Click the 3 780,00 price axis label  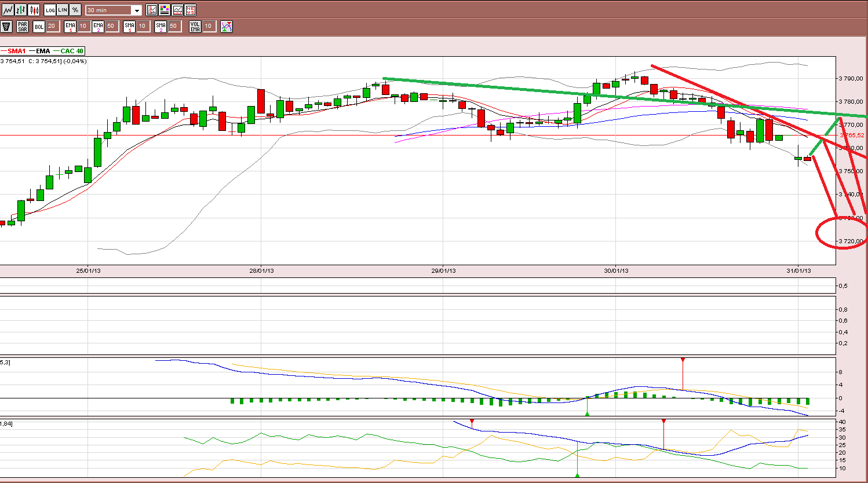[852, 102]
